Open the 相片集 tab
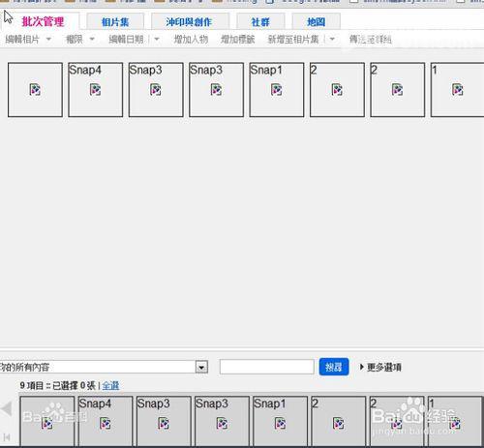This screenshot has width=484, height=448. click(115, 22)
